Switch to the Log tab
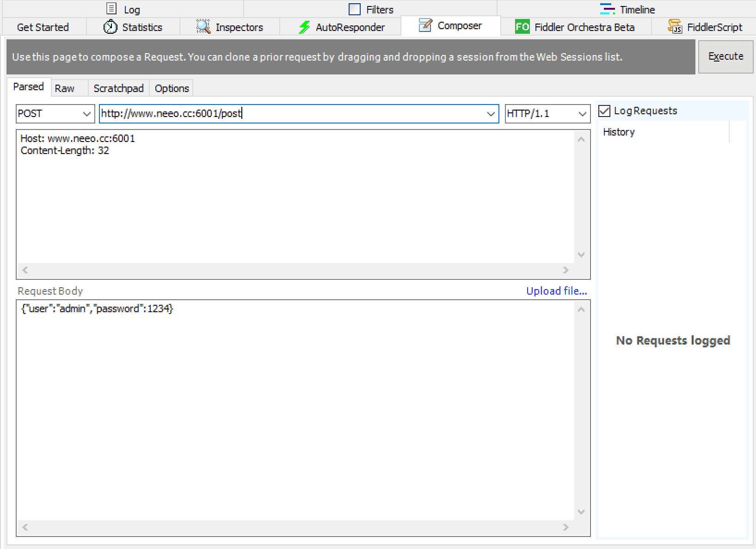The height and width of the screenshot is (549, 756). click(123, 9)
